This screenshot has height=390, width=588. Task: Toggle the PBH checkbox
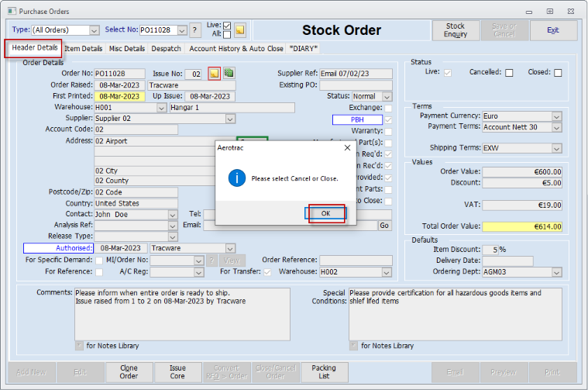point(388,119)
